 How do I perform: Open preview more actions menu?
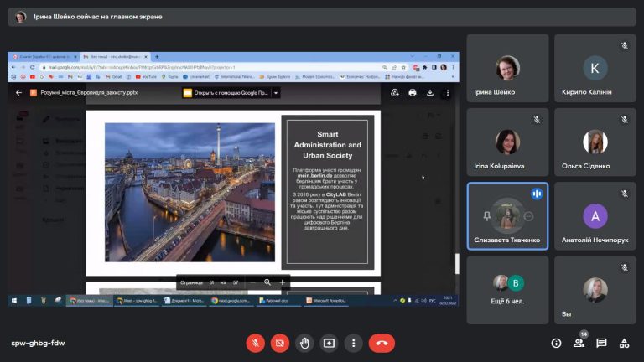point(448,93)
